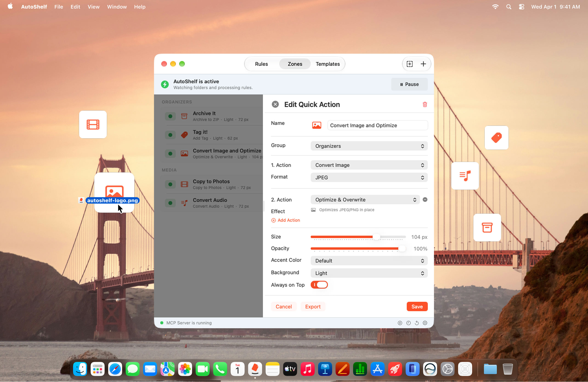Click the MCP Server is running status

point(189,323)
